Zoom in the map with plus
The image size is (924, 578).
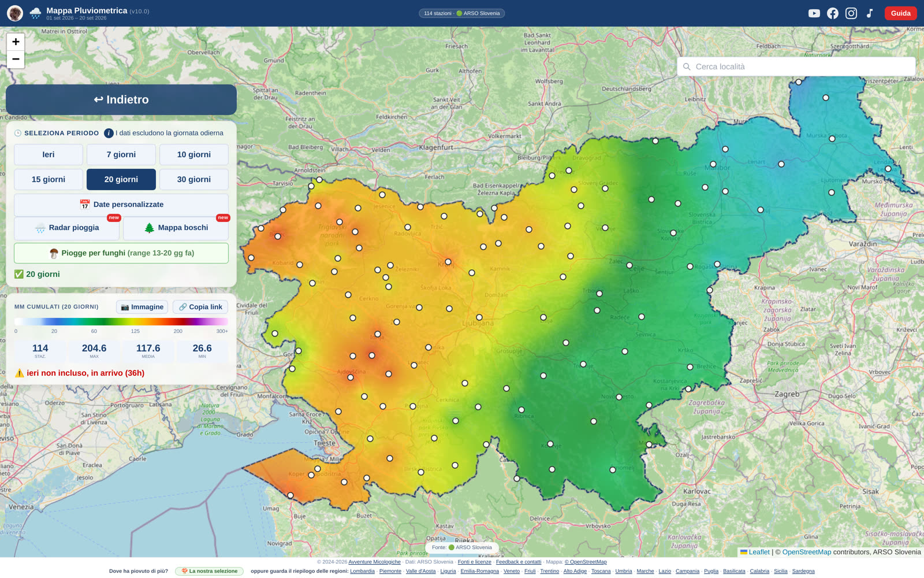pyautogui.click(x=16, y=42)
